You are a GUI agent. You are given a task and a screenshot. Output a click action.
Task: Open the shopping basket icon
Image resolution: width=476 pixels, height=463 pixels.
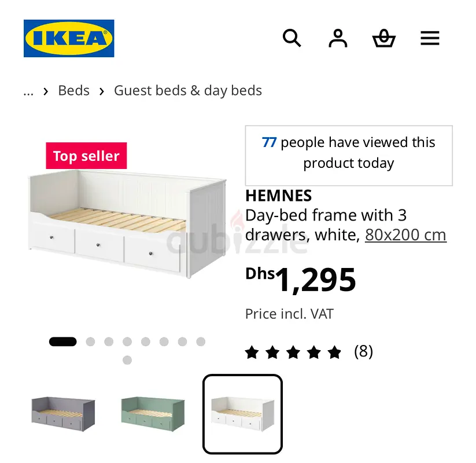click(383, 38)
